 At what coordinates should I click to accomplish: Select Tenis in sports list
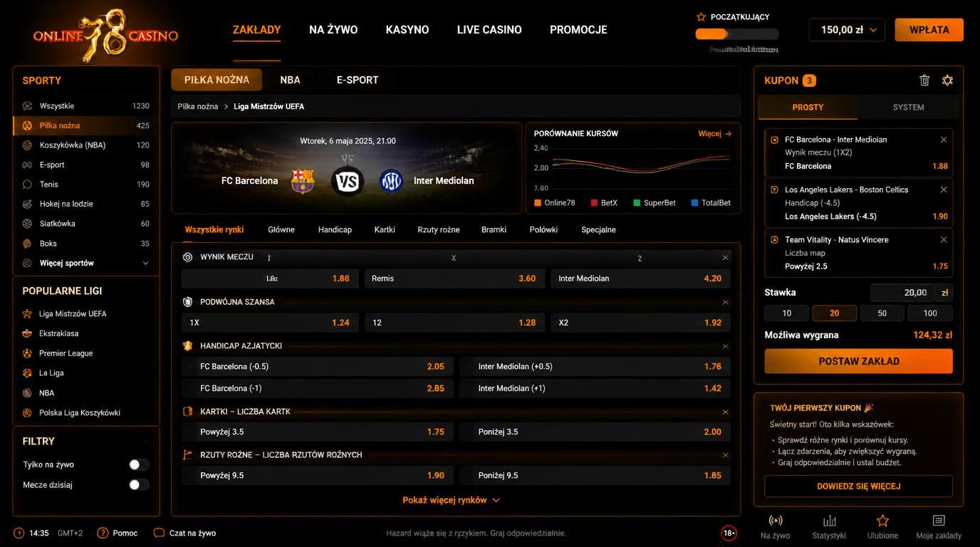coord(86,184)
